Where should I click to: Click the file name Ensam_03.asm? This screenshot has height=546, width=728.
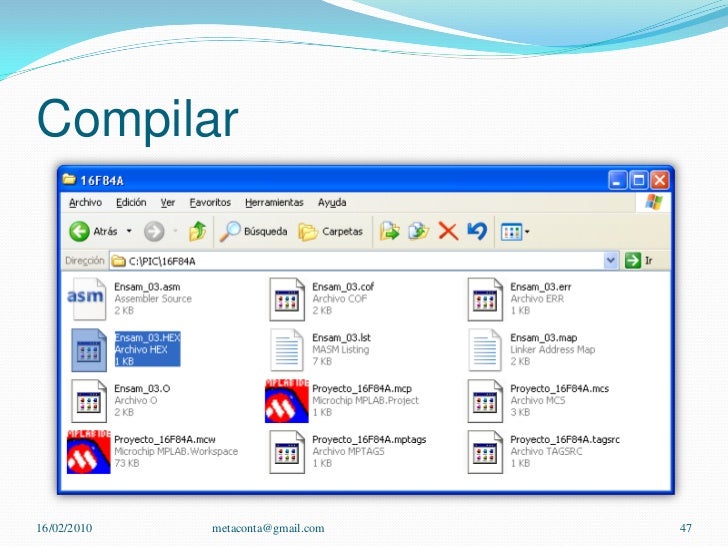[147, 287]
